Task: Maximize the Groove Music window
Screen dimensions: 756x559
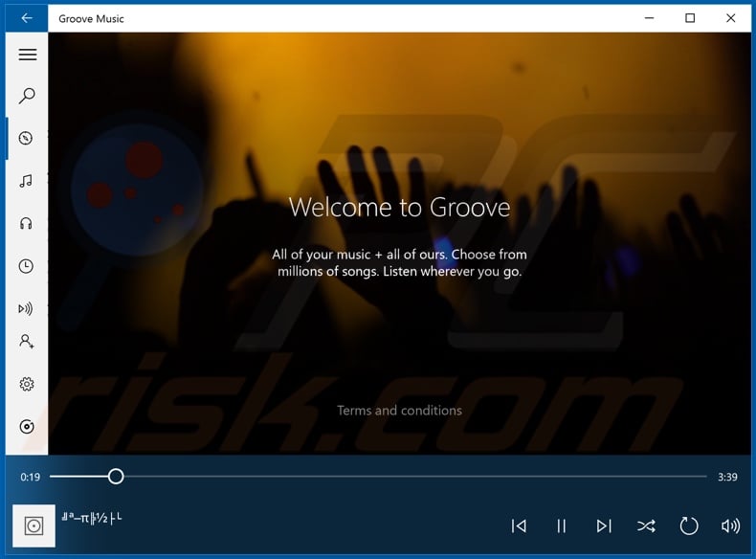Action: [690, 18]
